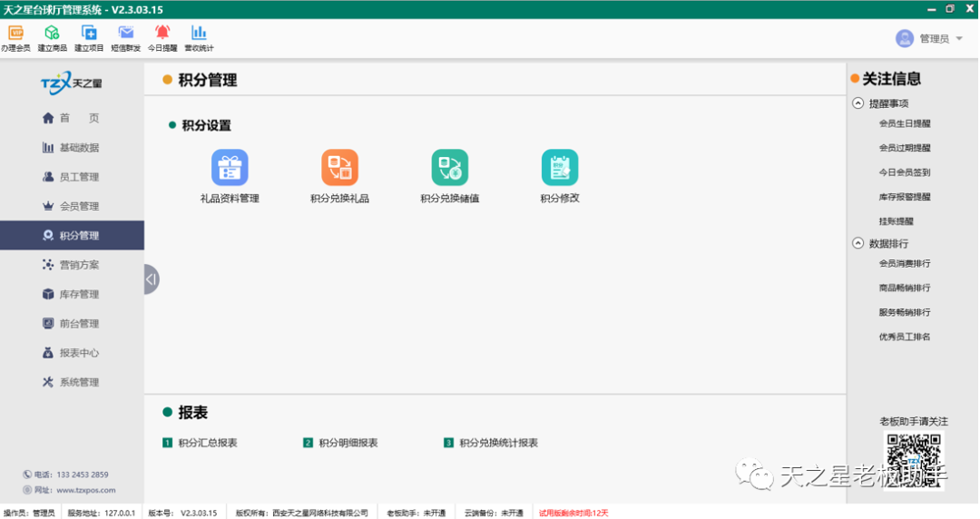The width and height of the screenshot is (980, 519).
Task: Click 建立商品 toolbar icon
Action: click(52, 34)
